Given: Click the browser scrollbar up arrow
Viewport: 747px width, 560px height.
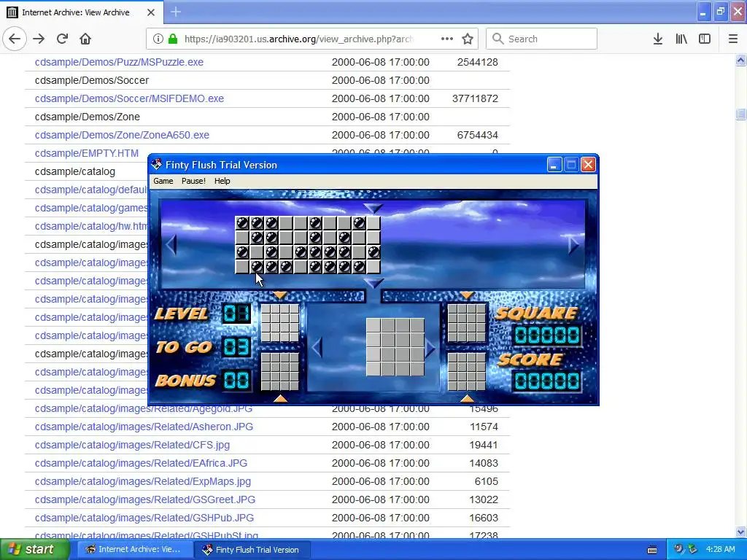Looking at the screenshot, I should (x=740, y=60).
